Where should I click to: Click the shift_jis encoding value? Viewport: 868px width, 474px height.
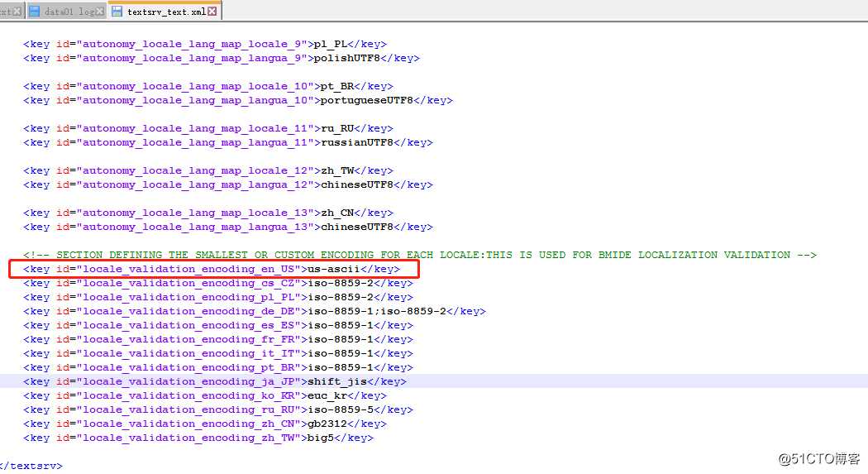(x=337, y=381)
